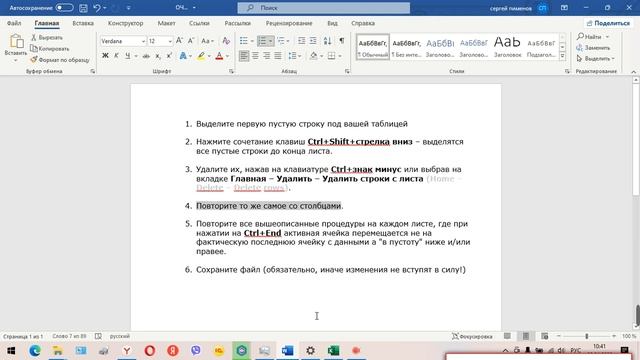
Task: Apply subscript formatting
Action: pyautogui.click(x=158, y=56)
